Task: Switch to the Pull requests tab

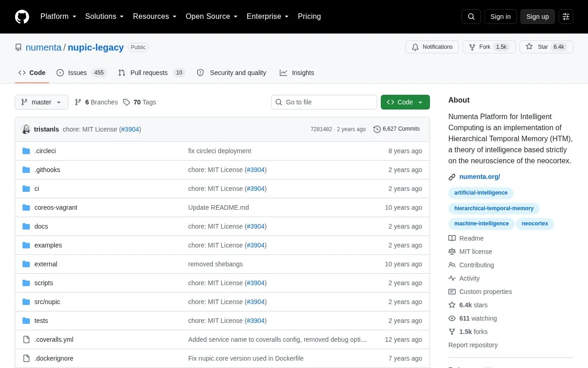Action: [x=151, y=73]
